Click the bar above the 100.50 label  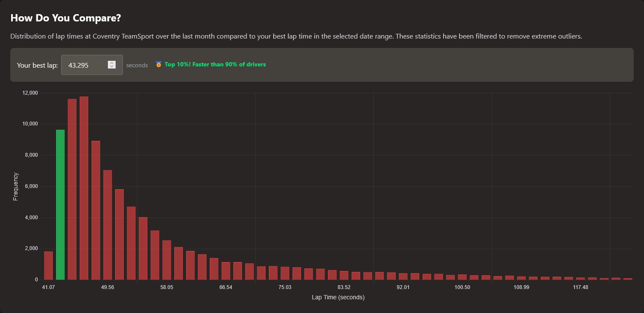click(x=462, y=277)
